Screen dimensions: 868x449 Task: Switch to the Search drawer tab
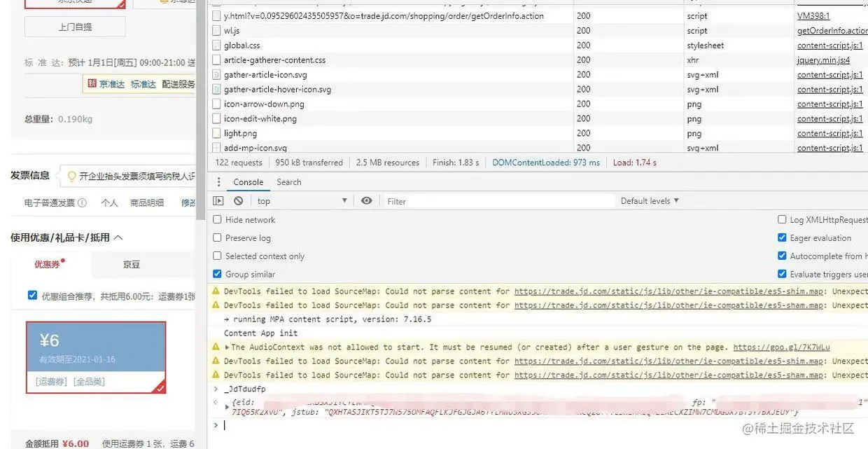click(289, 182)
